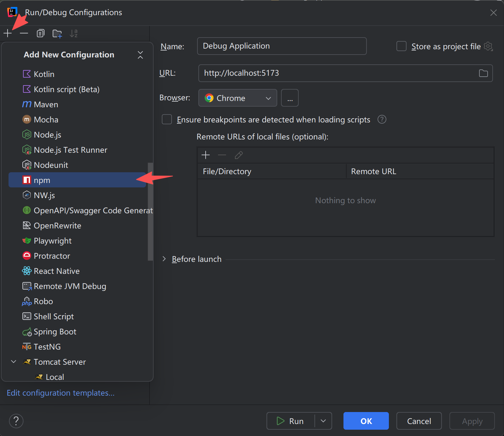The image size is (504, 436).
Task: Open the Chrome browser dropdown
Action: coord(237,98)
